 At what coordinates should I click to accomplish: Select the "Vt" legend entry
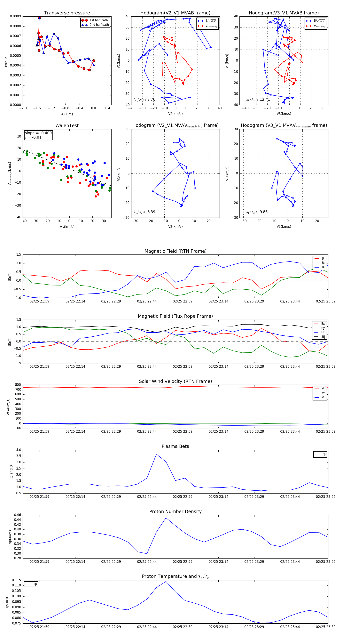pos(320,393)
